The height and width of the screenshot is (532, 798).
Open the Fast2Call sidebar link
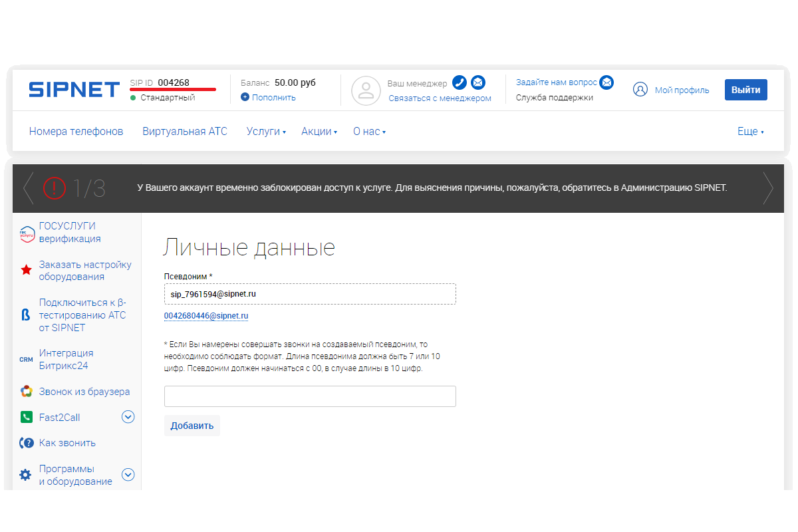(x=59, y=418)
